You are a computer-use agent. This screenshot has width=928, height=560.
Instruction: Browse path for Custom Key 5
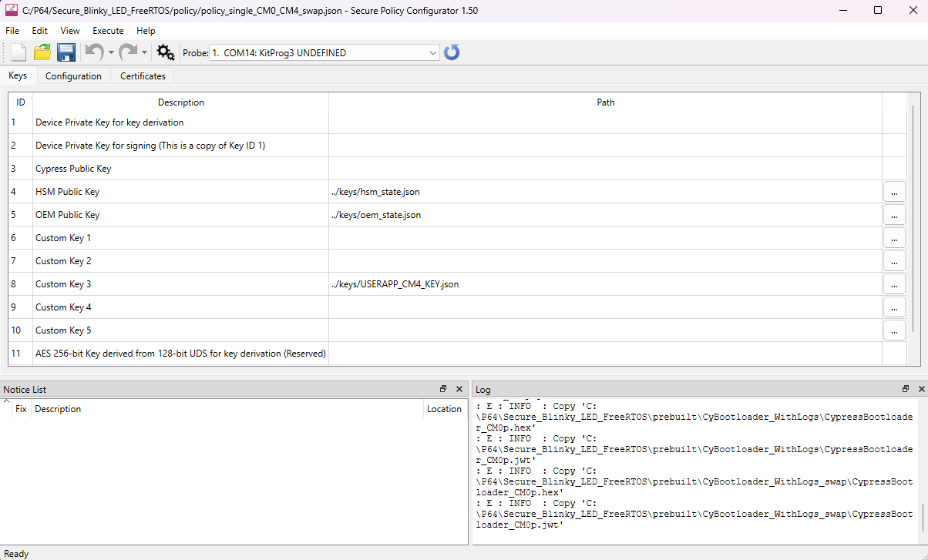(x=894, y=330)
